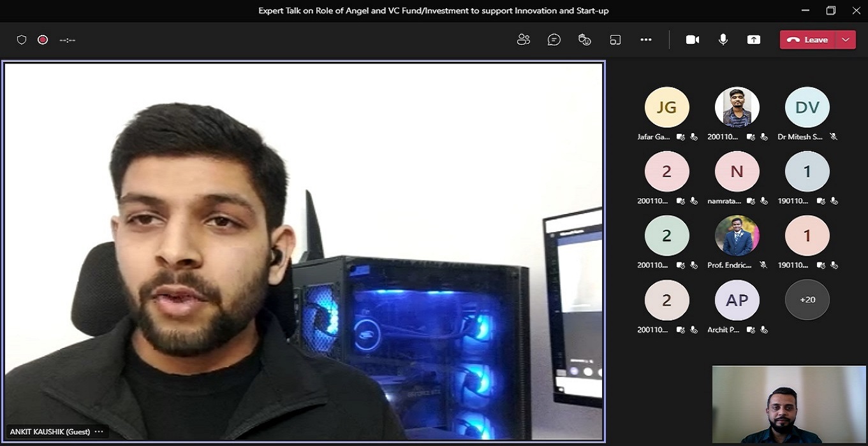This screenshot has width=868, height=446.
Task: Click the self-view video thumbnail
Action: (788, 404)
